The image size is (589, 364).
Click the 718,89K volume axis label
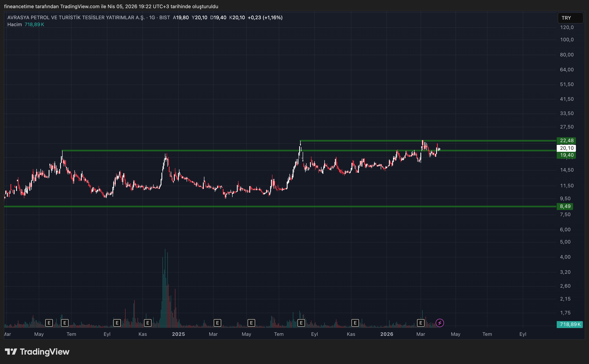[570, 324]
